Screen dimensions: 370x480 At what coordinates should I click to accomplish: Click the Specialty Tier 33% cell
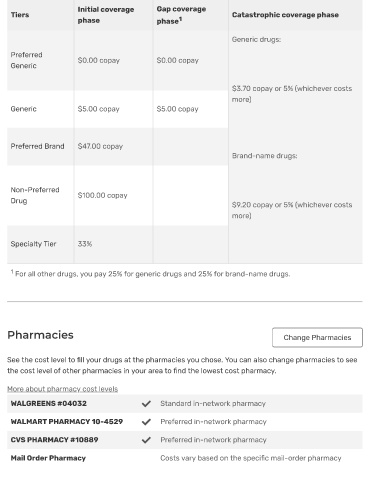85,244
